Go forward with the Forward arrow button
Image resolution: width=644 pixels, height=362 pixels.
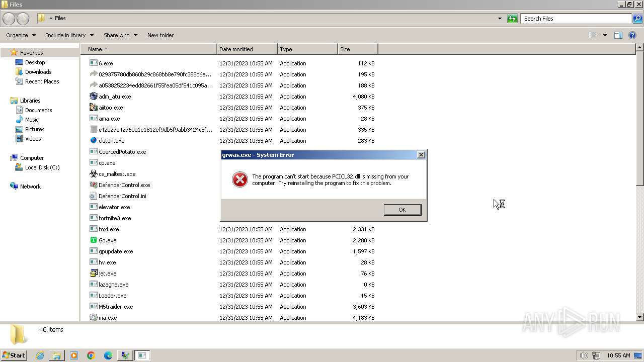(x=23, y=19)
